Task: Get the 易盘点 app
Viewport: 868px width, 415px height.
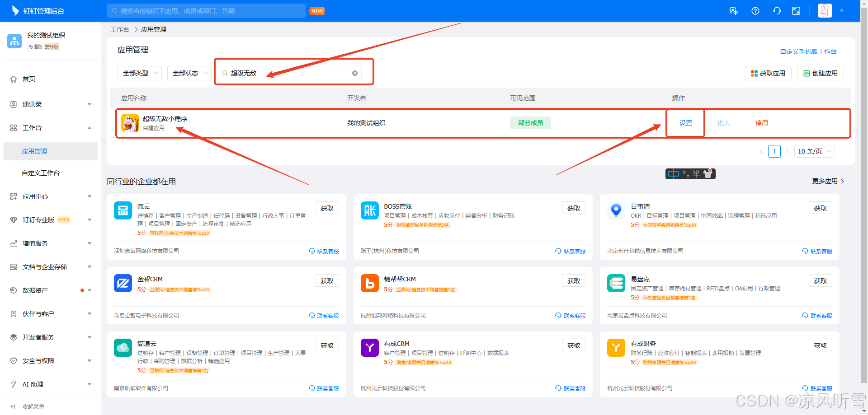Action: (x=821, y=281)
